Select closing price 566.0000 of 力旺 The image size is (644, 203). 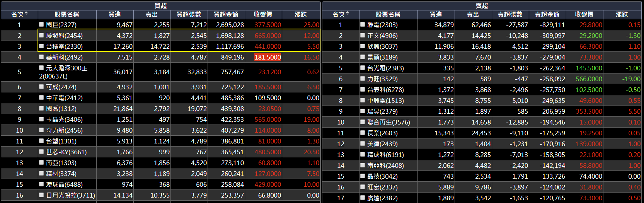click(589, 79)
